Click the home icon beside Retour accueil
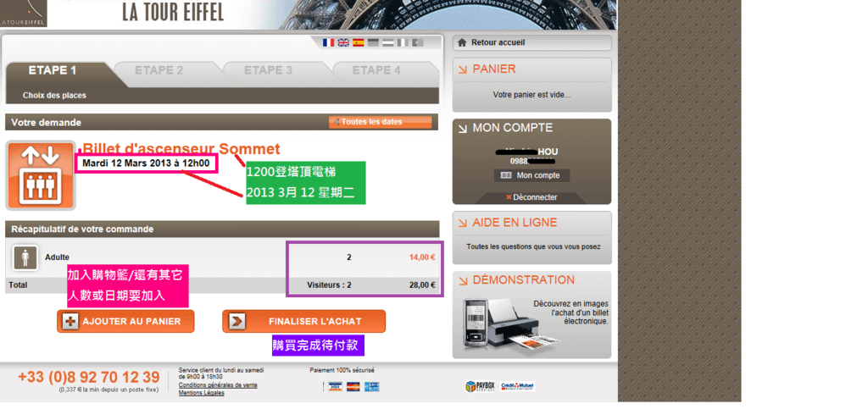Image resolution: width=868 pixels, height=409 pixels. (462, 42)
